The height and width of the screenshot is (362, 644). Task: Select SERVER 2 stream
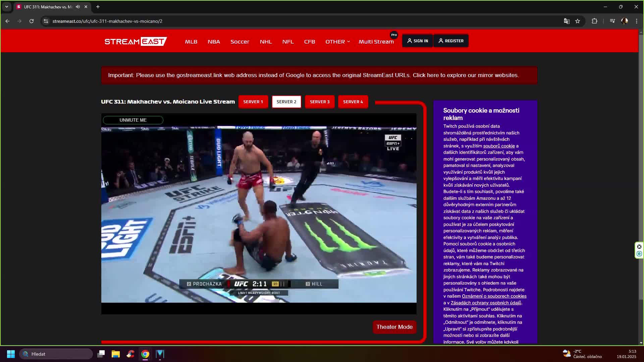(286, 102)
